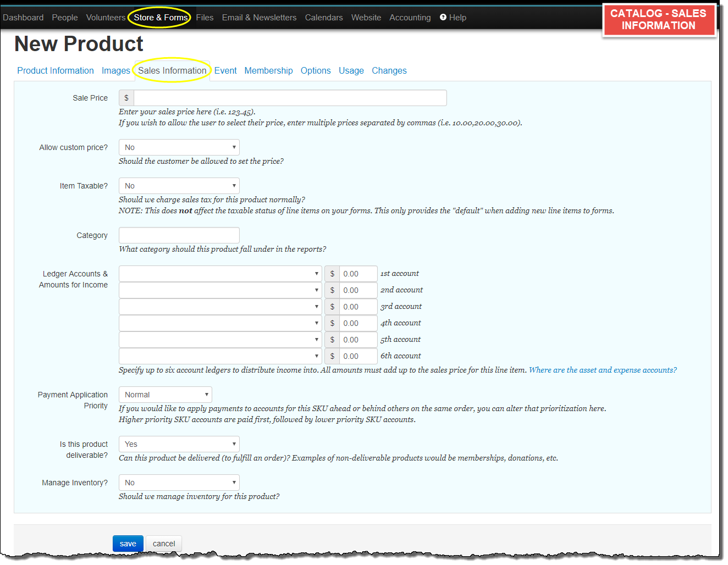Click the 4th account amount field
Screen dimensions: 728x565
(359, 323)
